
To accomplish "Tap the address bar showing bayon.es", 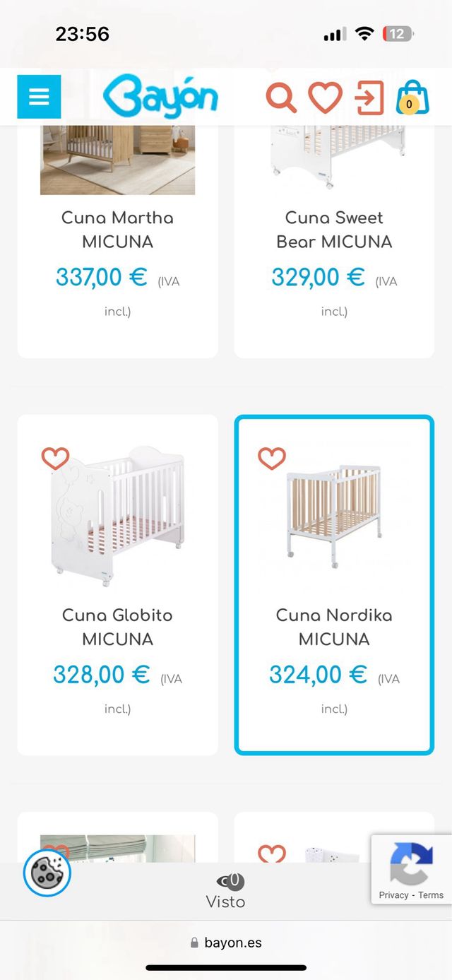I will coord(226,942).
